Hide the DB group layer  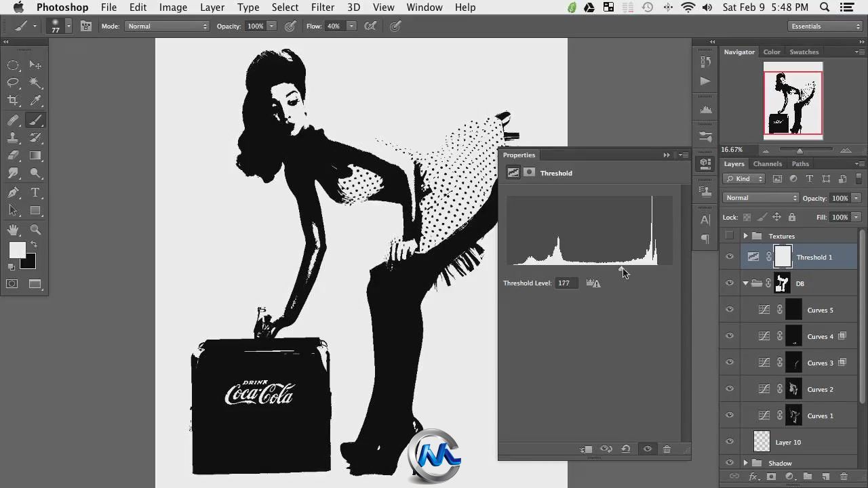[x=730, y=283]
